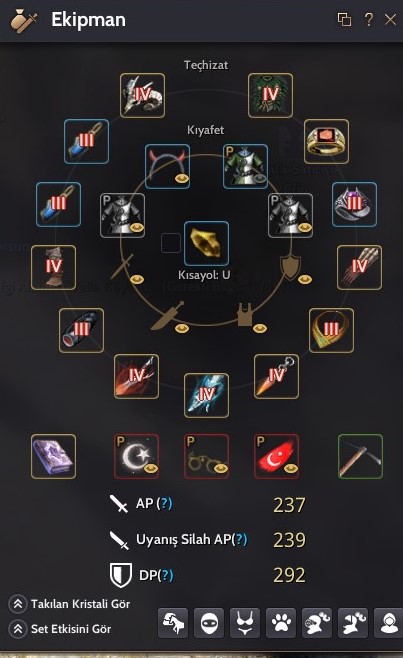The height and width of the screenshot is (658, 403).
Task: Open the Uyanış Silah AP help tooltip
Action: click(x=239, y=539)
